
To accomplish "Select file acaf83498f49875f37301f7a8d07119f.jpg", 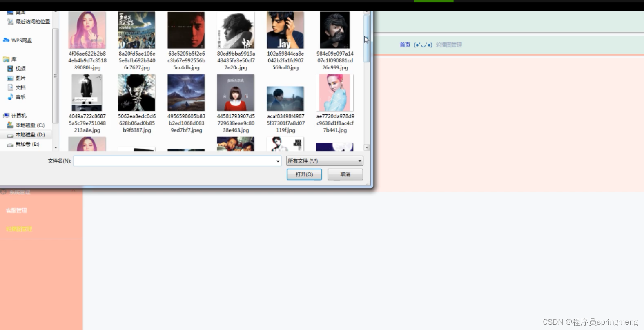I will (x=285, y=109).
